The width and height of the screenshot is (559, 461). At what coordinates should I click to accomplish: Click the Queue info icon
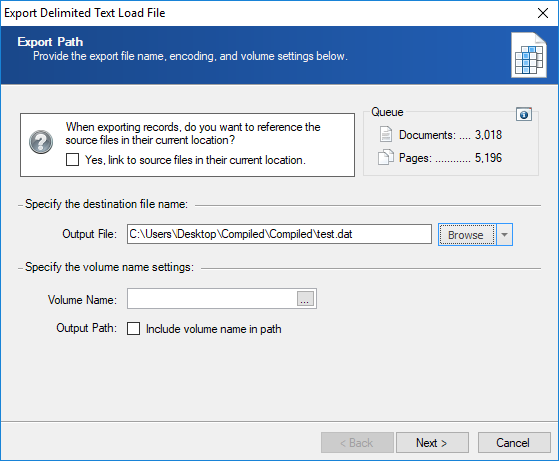524,115
